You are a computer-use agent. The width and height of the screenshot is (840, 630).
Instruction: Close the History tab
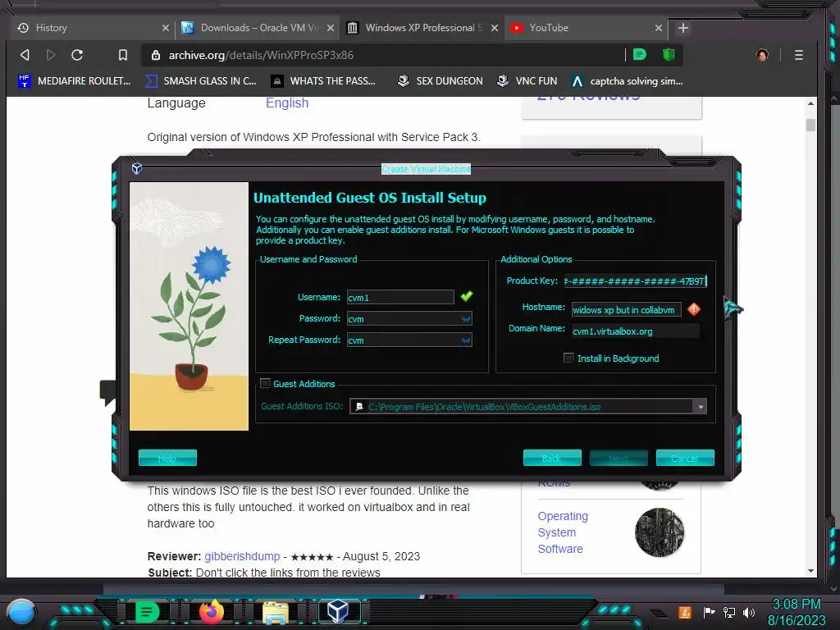click(x=166, y=28)
